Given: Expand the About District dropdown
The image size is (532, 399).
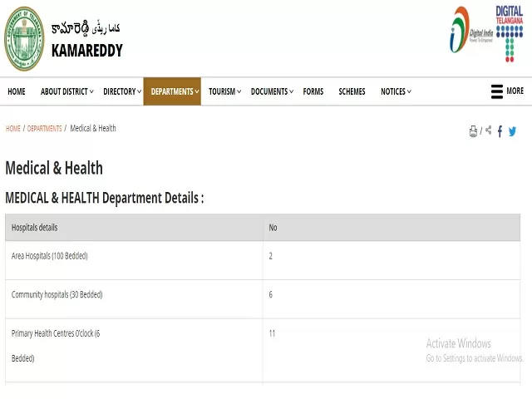Looking at the screenshot, I should (x=66, y=91).
